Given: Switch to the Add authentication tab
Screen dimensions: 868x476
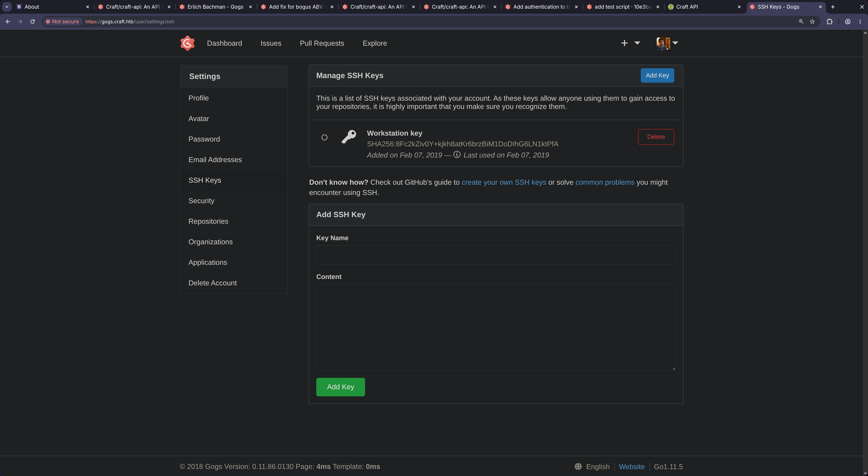Looking at the screenshot, I should [x=541, y=7].
